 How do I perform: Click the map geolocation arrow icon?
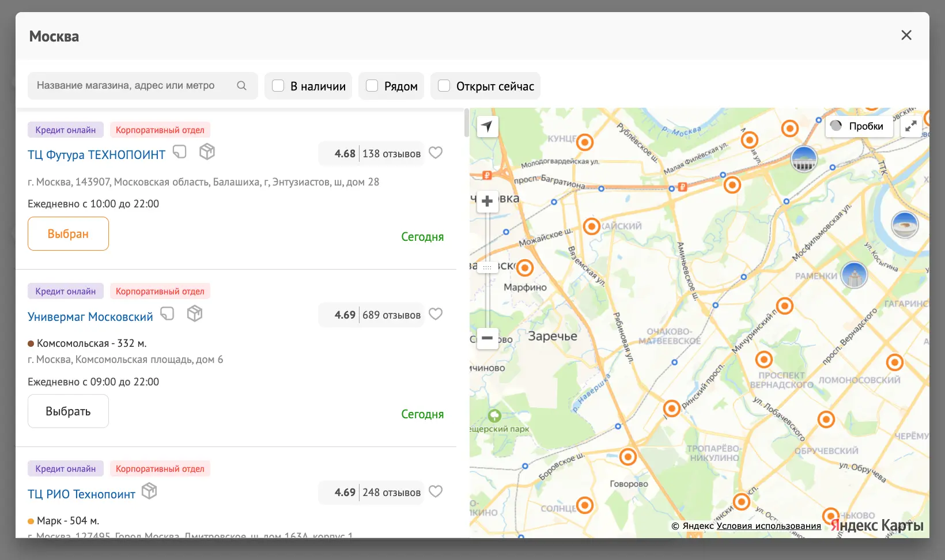point(487,126)
